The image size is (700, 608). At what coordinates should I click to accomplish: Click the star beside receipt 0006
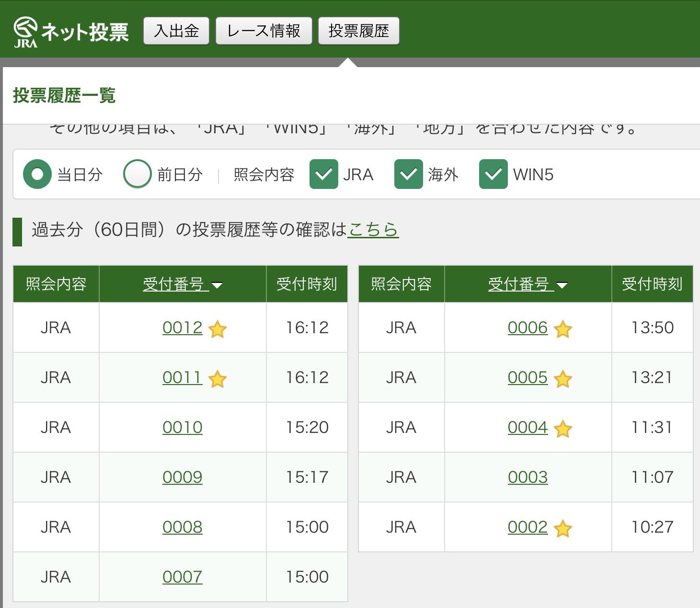pos(562,329)
